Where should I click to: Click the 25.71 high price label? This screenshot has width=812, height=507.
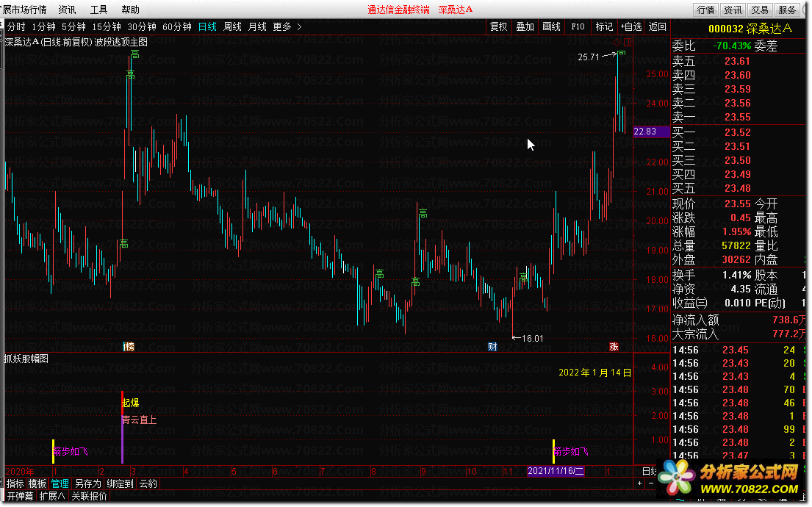(589, 57)
